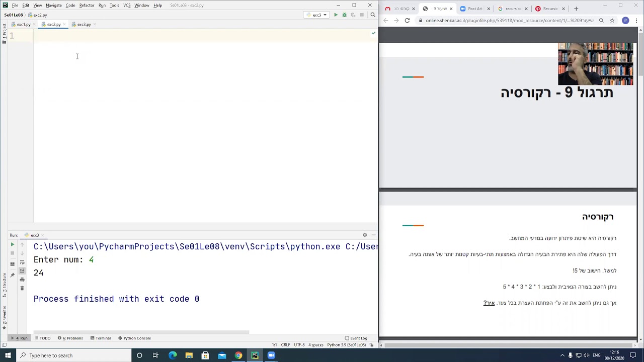Hide the Run tool window
The width and height of the screenshot is (644, 362).
click(373, 235)
